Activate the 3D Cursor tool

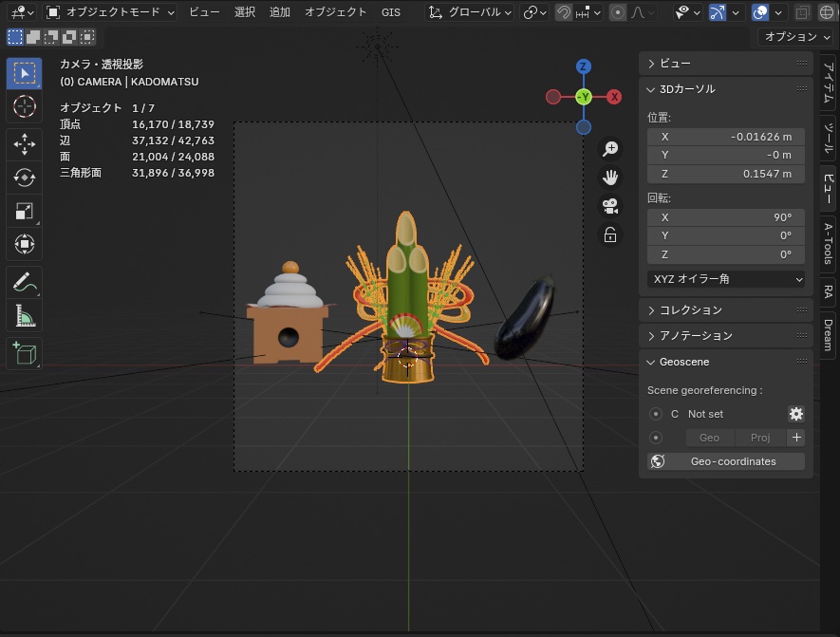tap(24, 106)
